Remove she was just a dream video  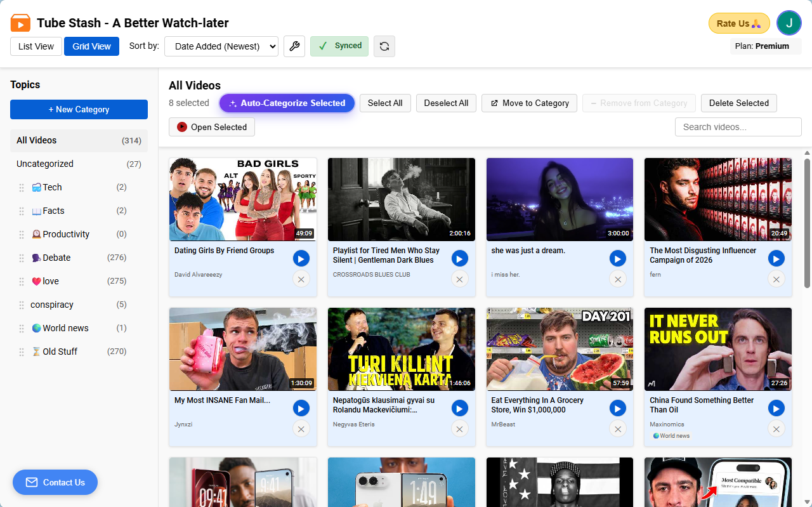(618, 279)
